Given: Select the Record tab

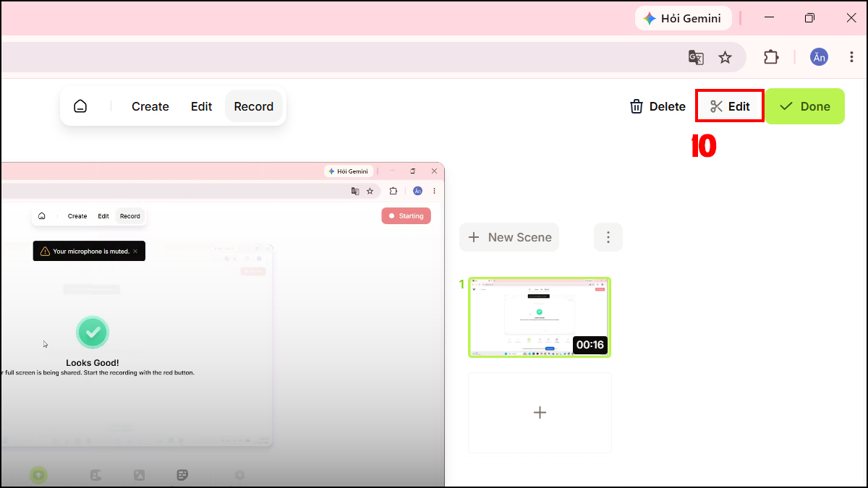Looking at the screenshot, I should 253,106.
